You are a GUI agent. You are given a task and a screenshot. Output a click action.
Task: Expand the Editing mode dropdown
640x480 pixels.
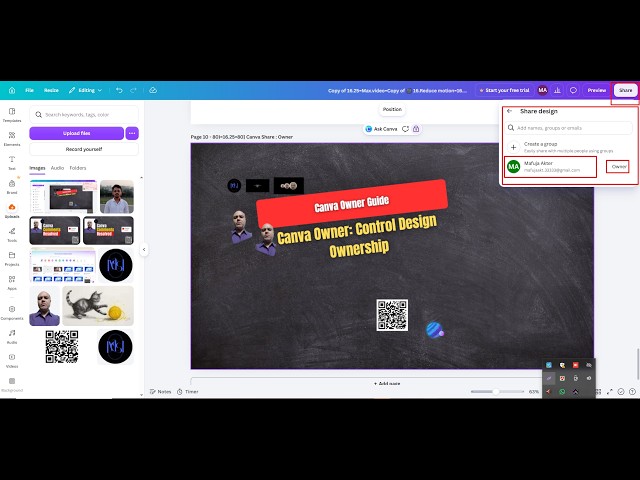pos(85,90)
